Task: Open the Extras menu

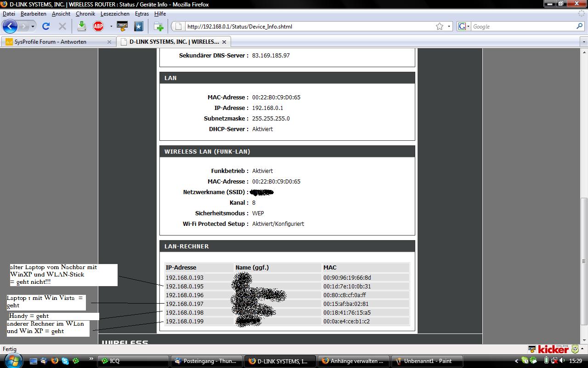Action: 142,14
